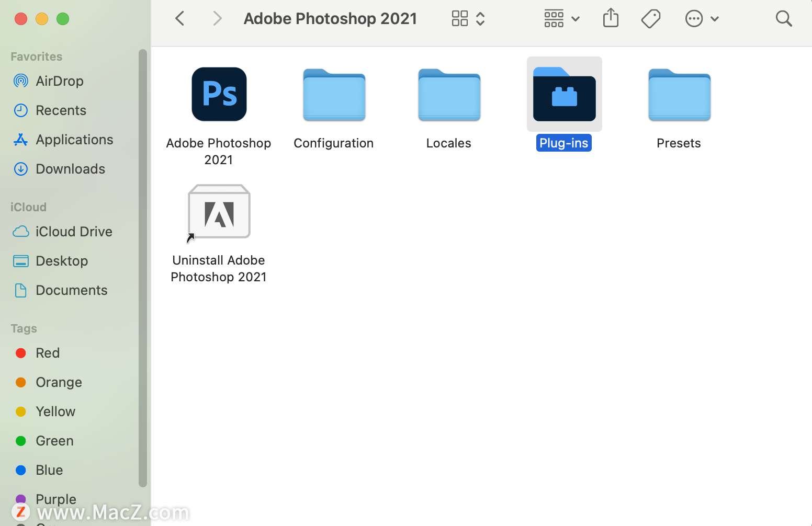The width and height of the screenshot is (812, 526).
Task: Click the Orange tag dot
Action: [x=21, y=382]
